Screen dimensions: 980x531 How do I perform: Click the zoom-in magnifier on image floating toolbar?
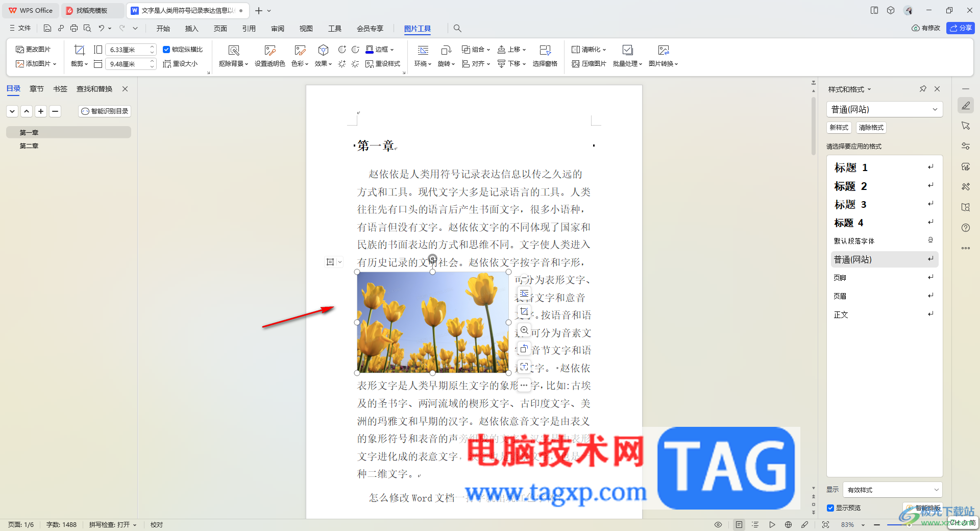point(524,330)
